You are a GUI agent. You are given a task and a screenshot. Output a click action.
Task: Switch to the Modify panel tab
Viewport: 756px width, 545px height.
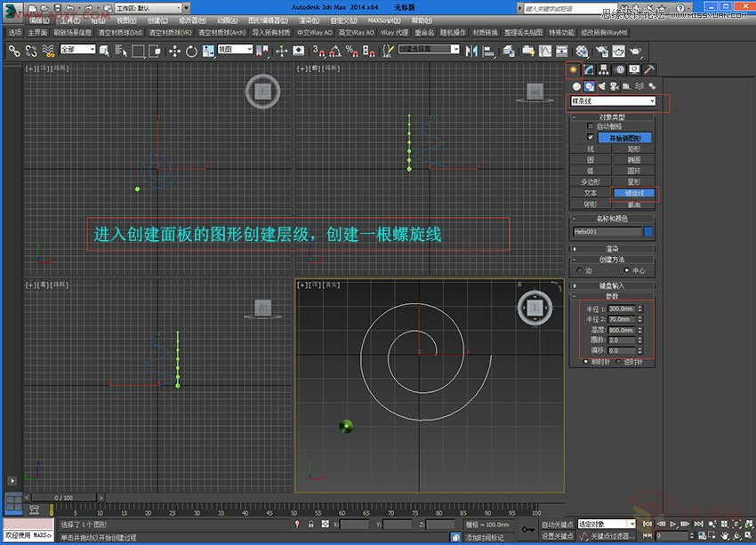589,69
